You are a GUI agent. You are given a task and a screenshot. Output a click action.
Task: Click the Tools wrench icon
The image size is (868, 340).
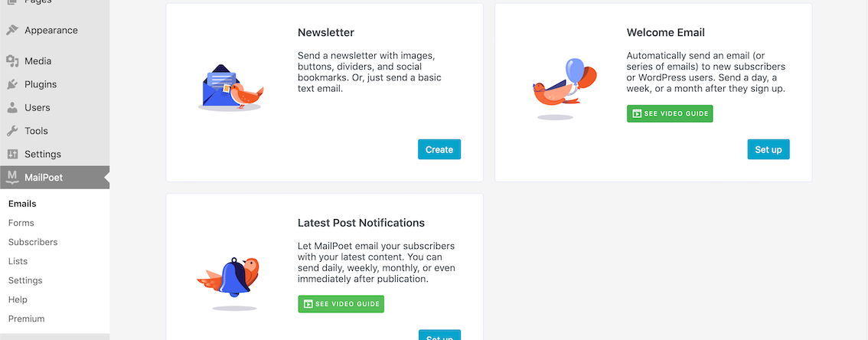[x=12, y=131]
